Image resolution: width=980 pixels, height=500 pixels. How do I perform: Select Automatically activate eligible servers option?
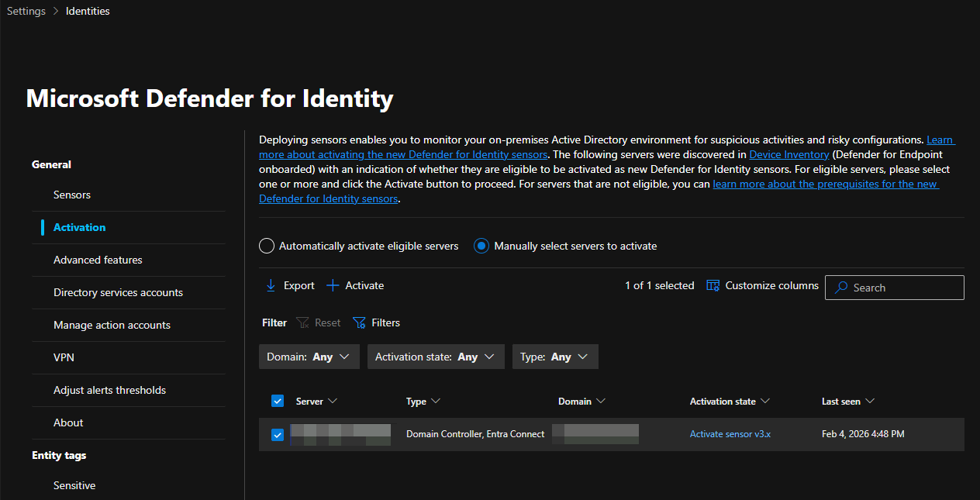[267, 246]
